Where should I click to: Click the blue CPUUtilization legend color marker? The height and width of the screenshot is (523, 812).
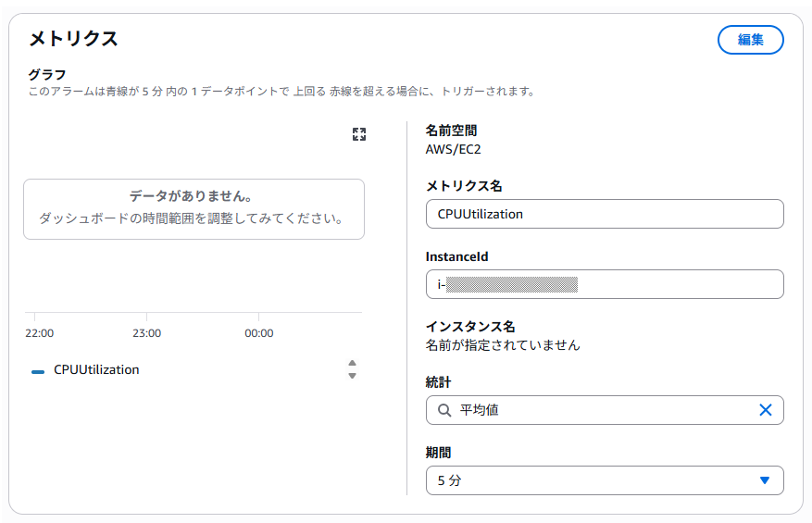[x=38, y=372]
